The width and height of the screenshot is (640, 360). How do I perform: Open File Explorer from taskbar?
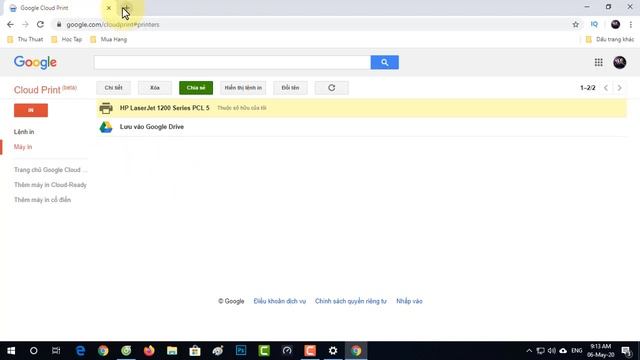click(172, 351)
